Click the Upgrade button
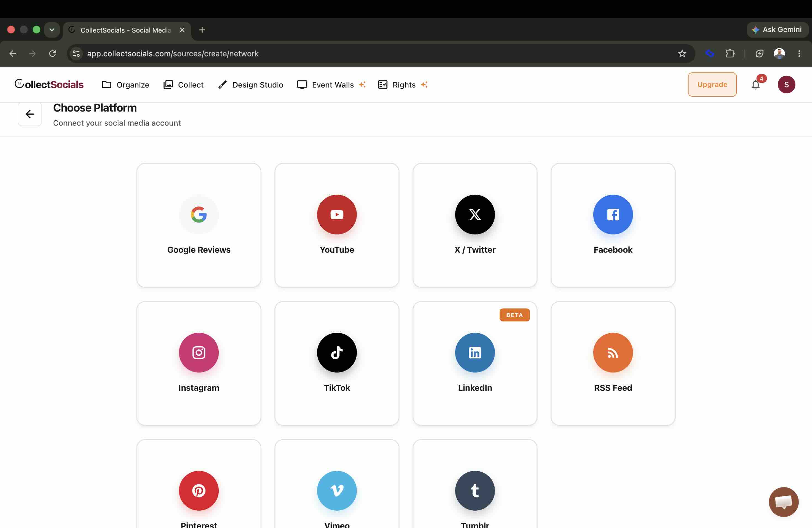 click(712, 85)
